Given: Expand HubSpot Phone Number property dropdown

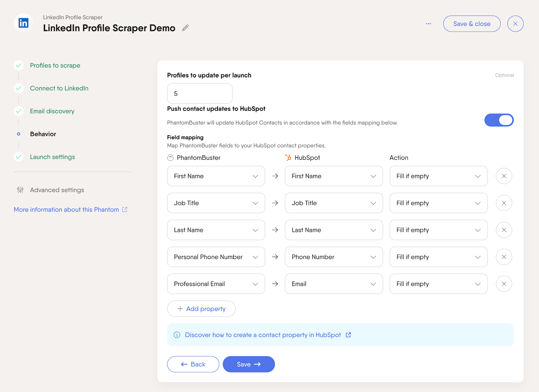Looking at the screenshot, I should [334, 257].
